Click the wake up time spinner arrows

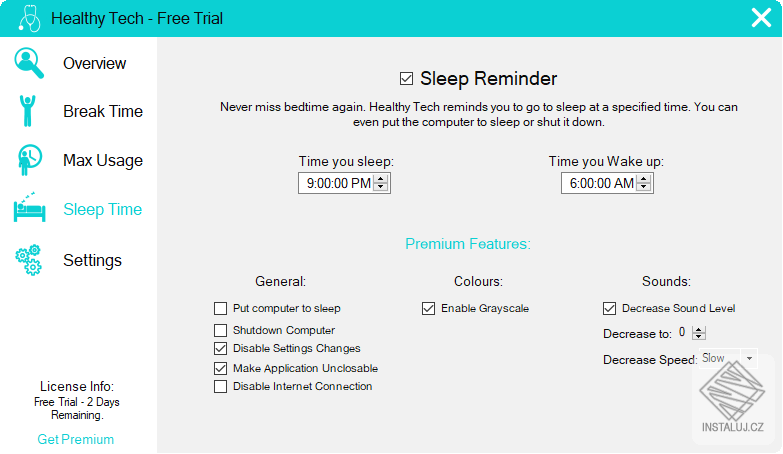[644, 183]
